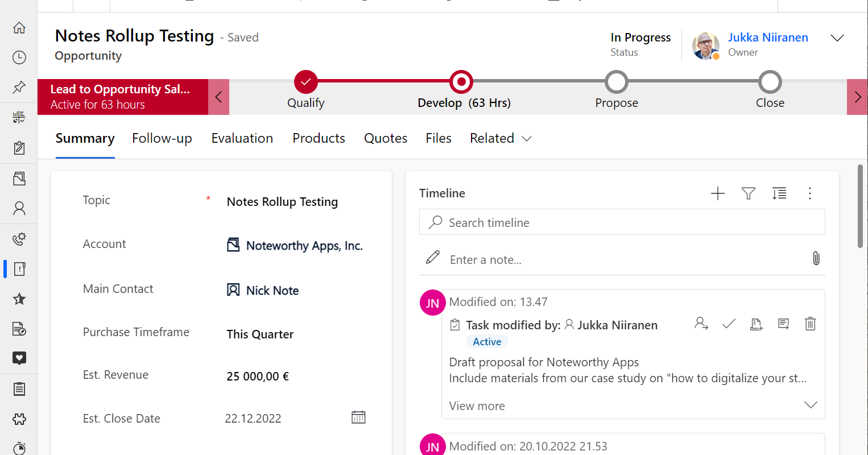Click the plus icon to add timeline record
This screenshot has height=455, width=868.
[718, 193]
